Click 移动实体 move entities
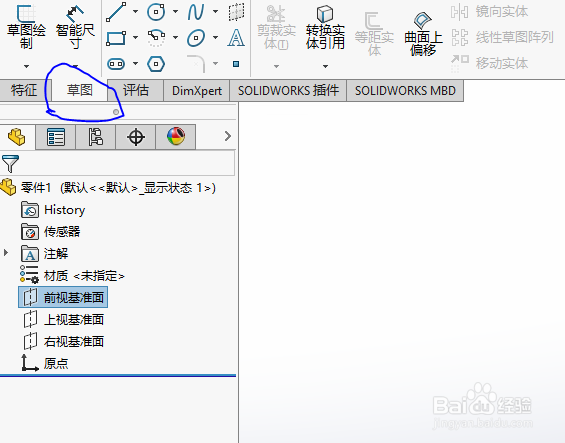565x443 pixels. pyautogui.click(x=489, y=63)
